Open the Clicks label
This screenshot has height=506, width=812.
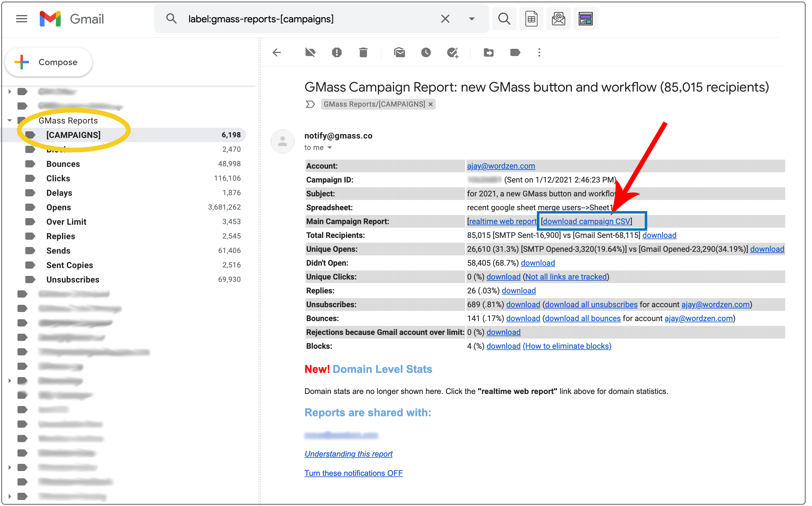58,179
